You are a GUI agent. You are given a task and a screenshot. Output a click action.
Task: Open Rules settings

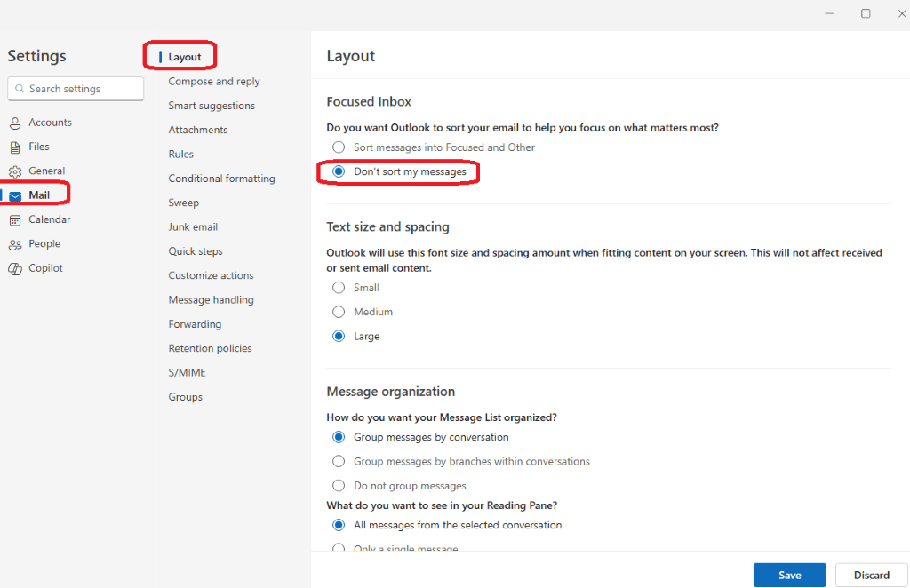pos(181,155)
